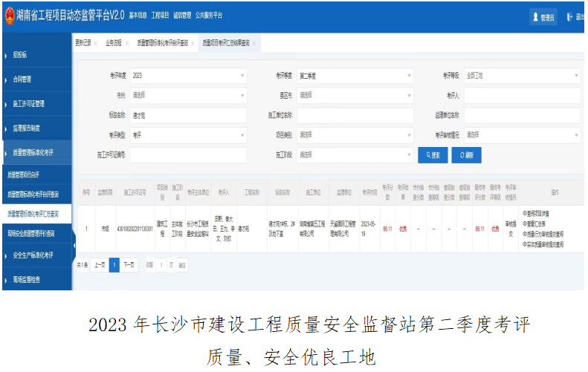This screenshot has width=588, height=372.
Task: Click the 施工许可证号 column header
Action: tap(135, 192)
